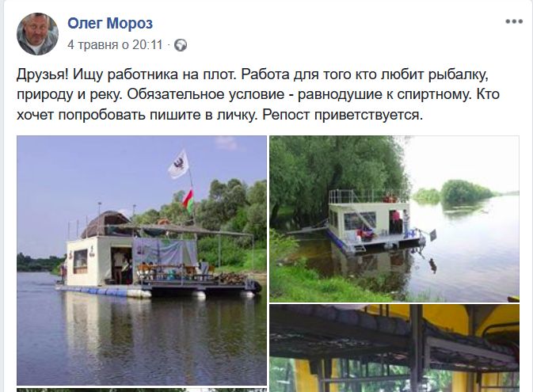Click the white emblem flag above the raft
Viewport: 533px width, 392px height.
pos(178,164)
